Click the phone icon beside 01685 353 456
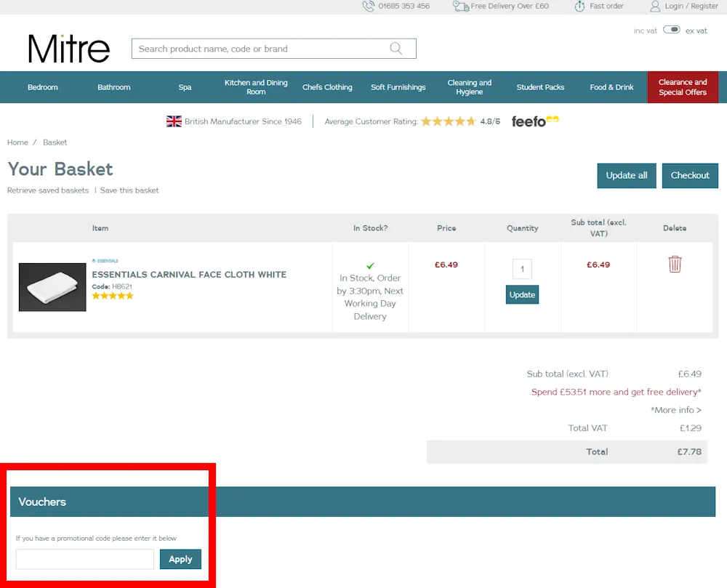The width and height of the screenshot is (727, 588). [368, 6]
